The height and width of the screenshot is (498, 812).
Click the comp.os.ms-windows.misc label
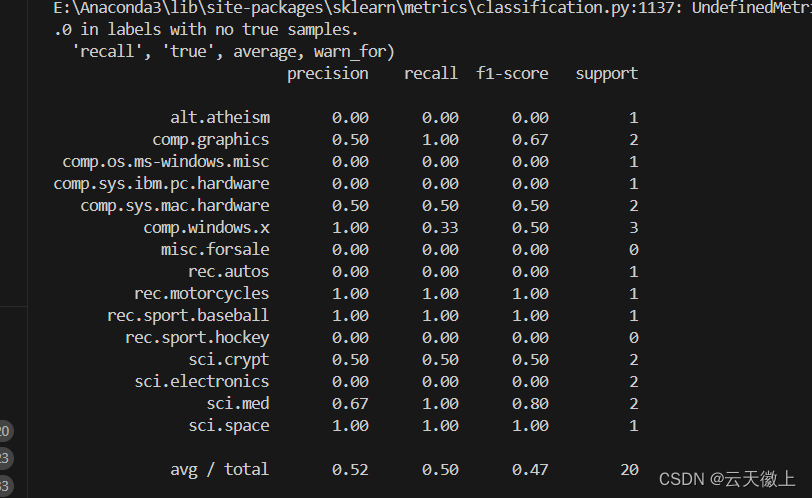166,162
